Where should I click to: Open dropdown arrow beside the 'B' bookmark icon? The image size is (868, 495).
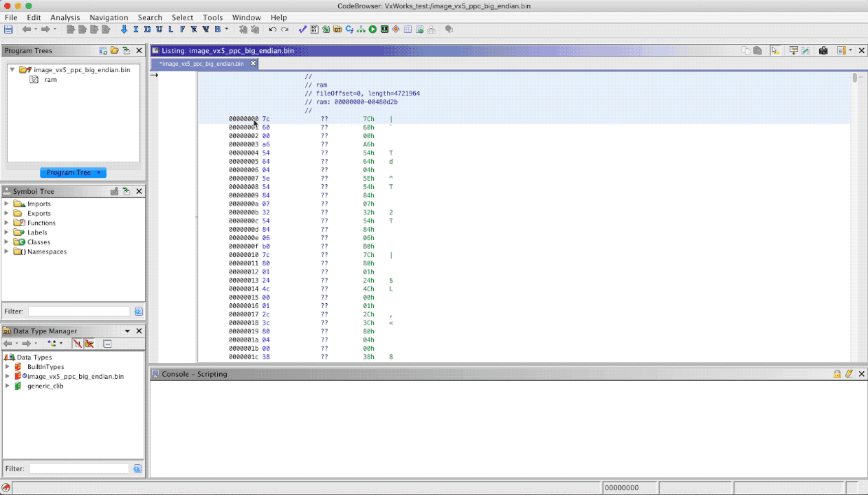coord(227,30)
